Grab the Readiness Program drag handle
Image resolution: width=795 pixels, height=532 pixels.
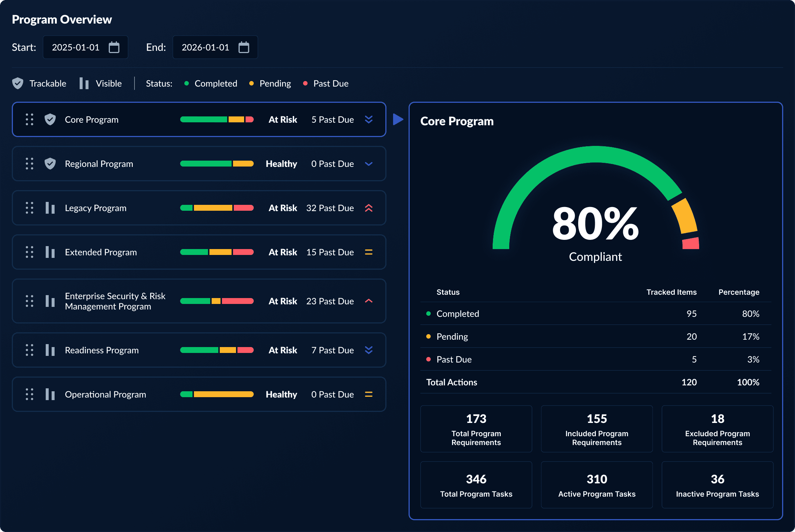[x=29, y=350]
